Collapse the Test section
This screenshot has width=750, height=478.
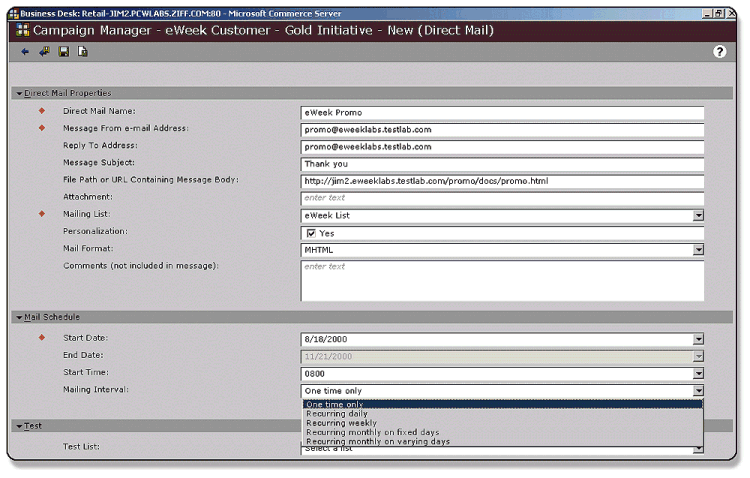click(19, 426)
